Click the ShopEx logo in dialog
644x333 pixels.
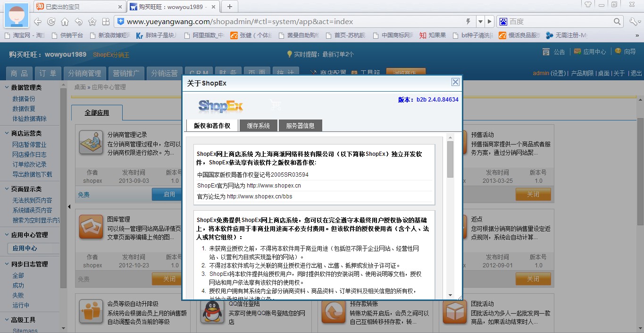220,106
